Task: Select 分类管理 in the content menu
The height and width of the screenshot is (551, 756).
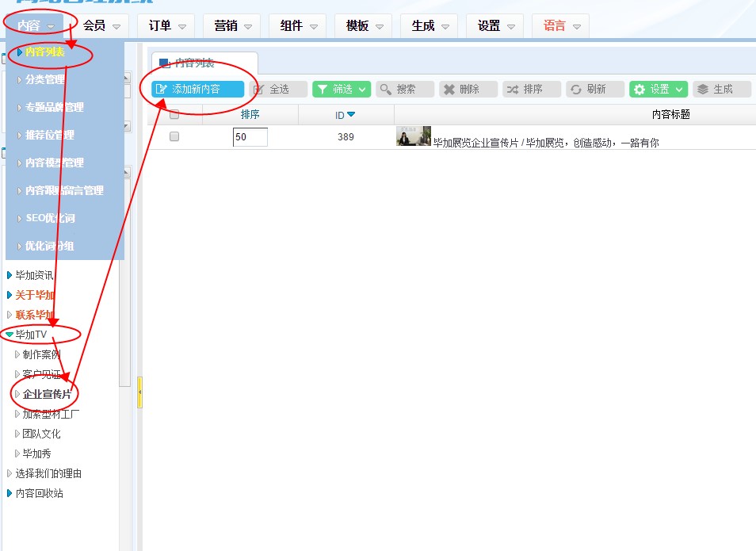Action: coord(45,79)
